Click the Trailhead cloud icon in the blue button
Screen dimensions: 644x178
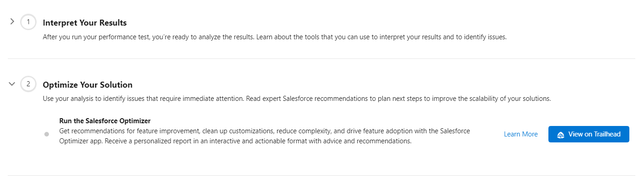(x=561, y=135)
